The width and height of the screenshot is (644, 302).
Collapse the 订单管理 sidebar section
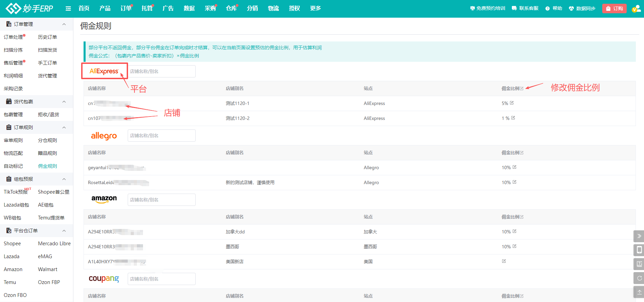pos(64,24)
